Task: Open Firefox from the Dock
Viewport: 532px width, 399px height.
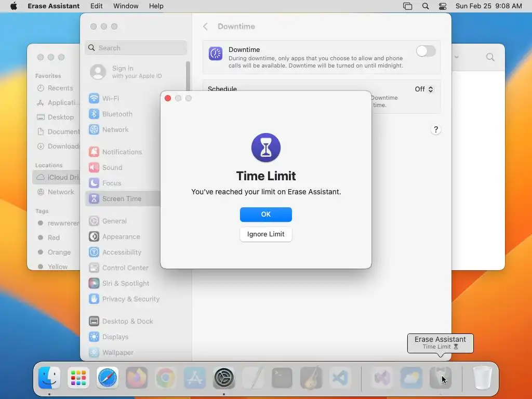Action: pyautogui.click(x=137, y=378)
